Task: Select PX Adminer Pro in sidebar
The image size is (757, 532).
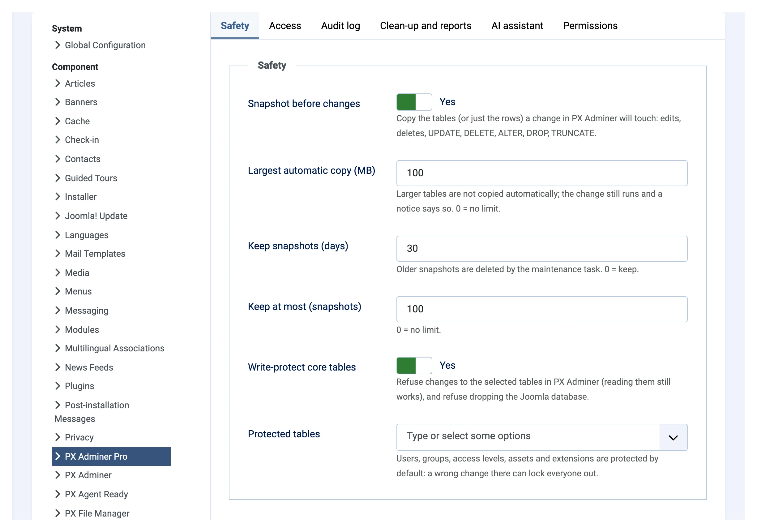Action: pos(111,457)
